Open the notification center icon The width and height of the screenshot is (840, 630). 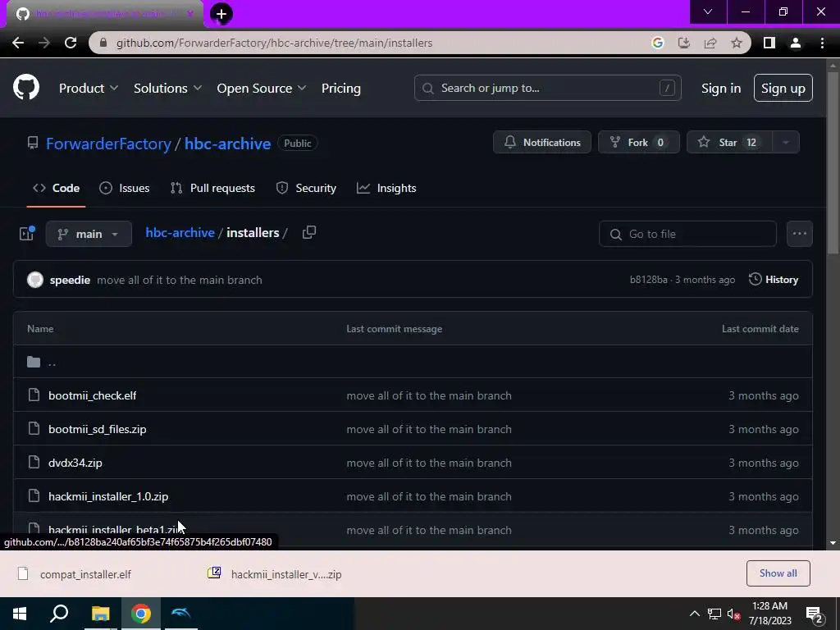pos(815,615)
